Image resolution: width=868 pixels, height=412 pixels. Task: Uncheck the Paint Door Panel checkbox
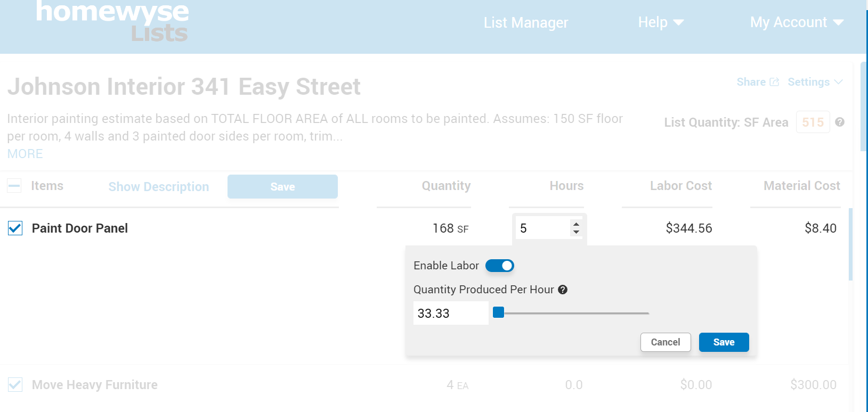point(15,228)
